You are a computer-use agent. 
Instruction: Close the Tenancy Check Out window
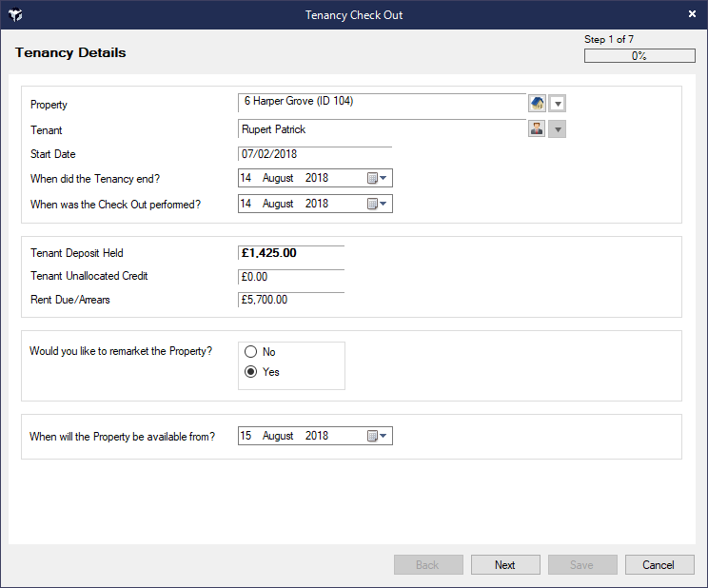692,14
